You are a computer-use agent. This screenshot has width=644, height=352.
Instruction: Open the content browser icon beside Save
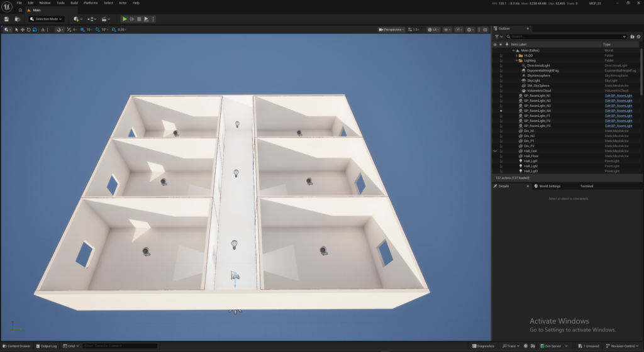[17, 19]
